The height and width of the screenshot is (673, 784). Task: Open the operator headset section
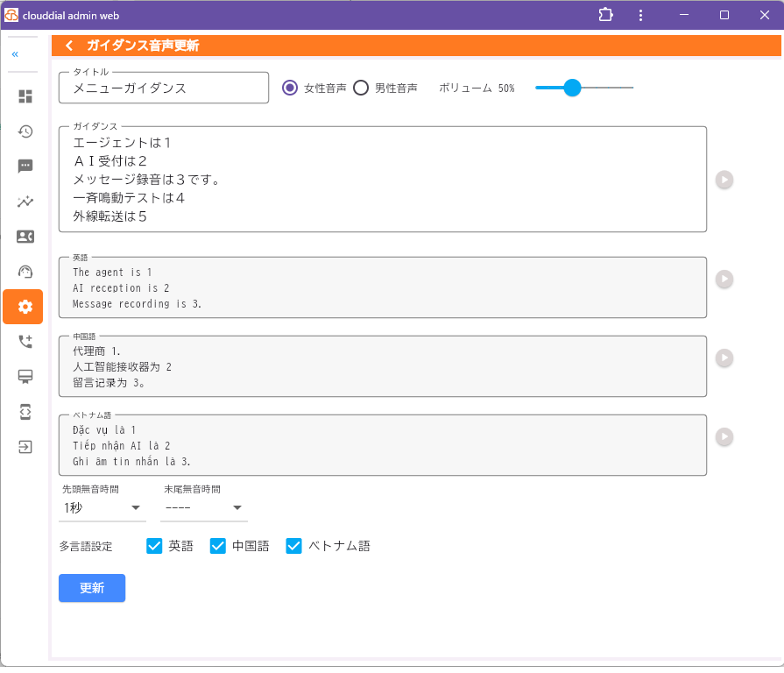point(25,272)
